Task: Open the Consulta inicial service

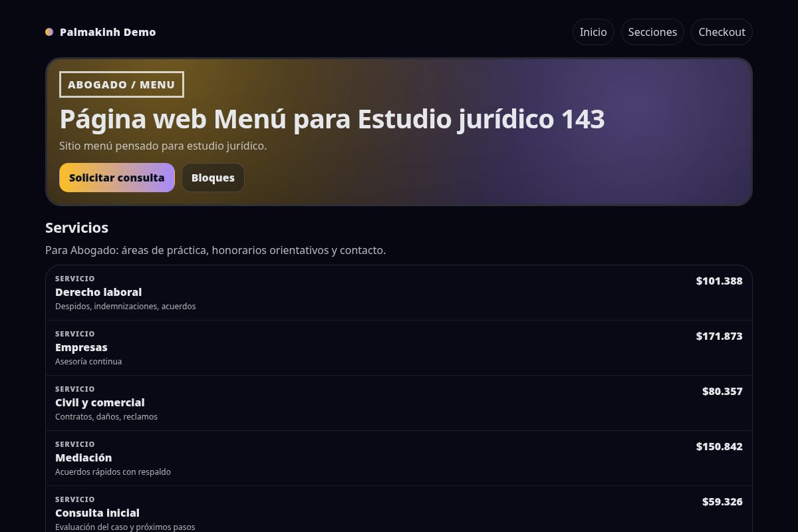Action: coord(97,513)
